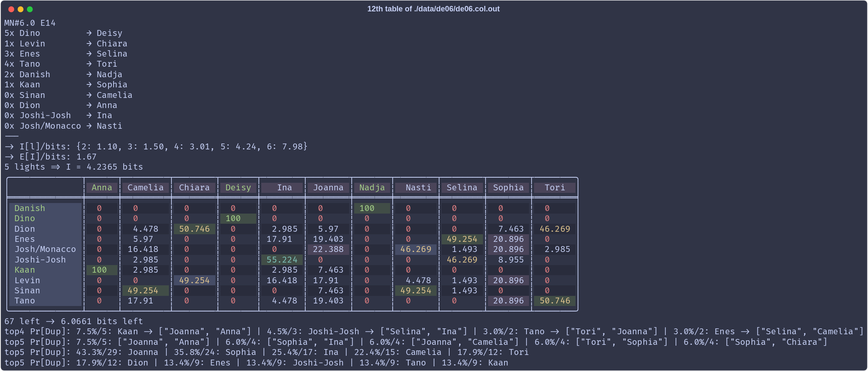868x371 pixels.
Task: Click the Chiara column header
Action: (x=194, y=188)
